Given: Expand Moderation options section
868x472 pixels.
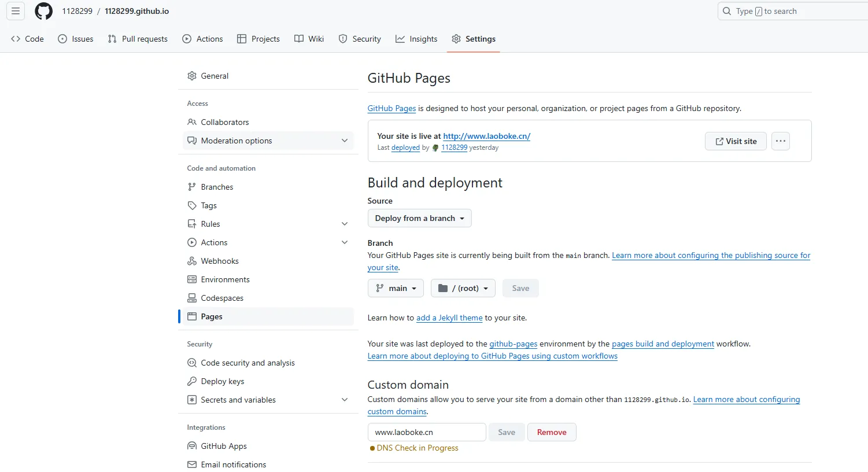Looking at the screenshot, I should click(345, 141).
